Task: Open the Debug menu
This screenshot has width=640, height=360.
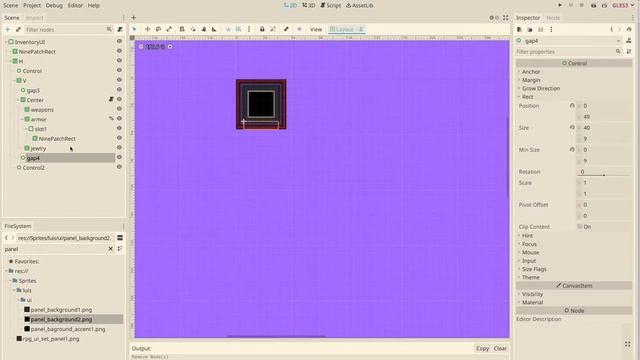Action: (x=54, y=5)
